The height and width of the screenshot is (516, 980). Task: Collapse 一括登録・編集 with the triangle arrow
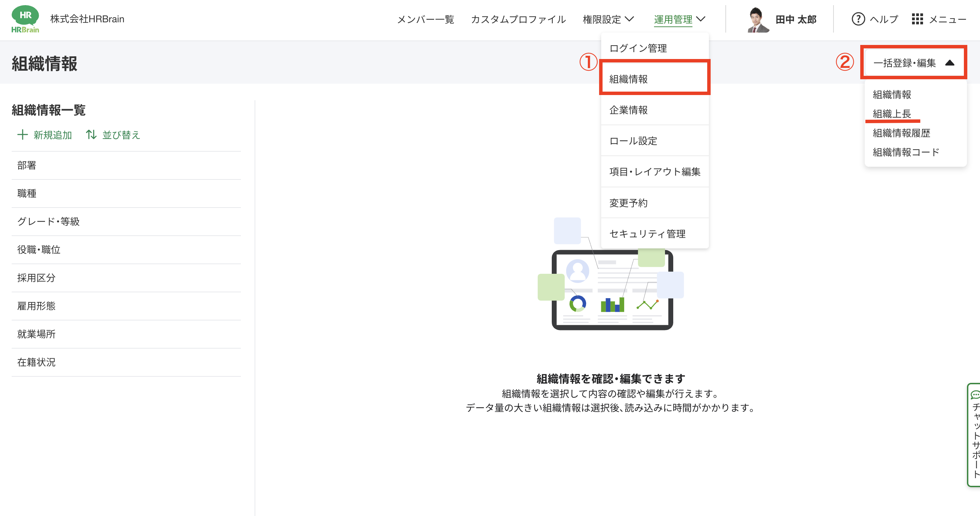pos(949,63)
